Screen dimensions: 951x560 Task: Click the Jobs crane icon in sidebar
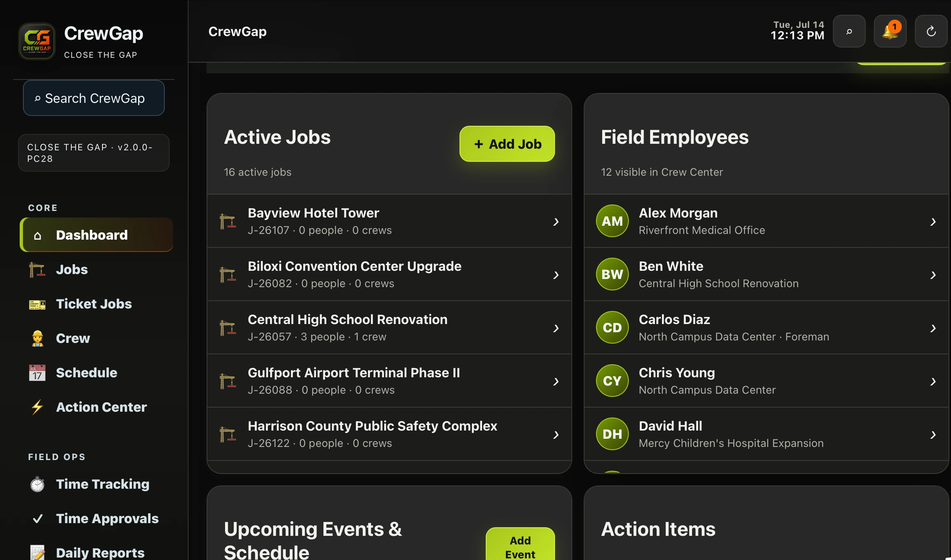click(37, 270)
